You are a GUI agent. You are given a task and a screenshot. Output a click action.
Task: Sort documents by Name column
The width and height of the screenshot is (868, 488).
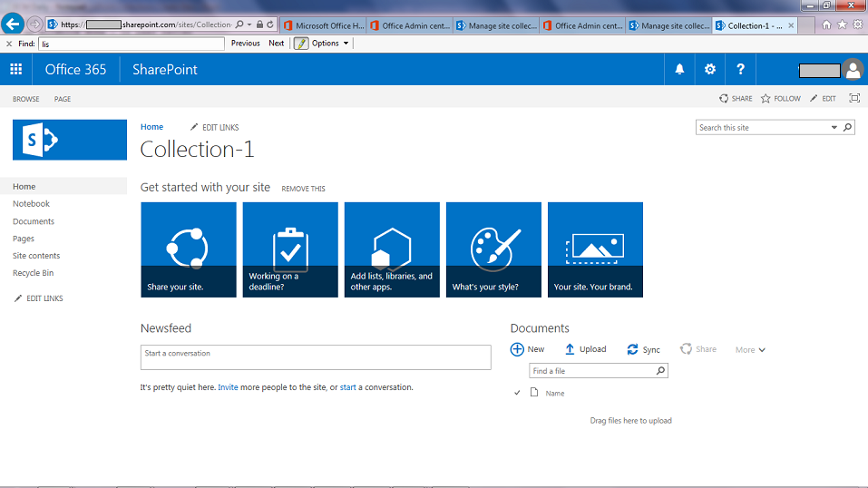[555, 394]
